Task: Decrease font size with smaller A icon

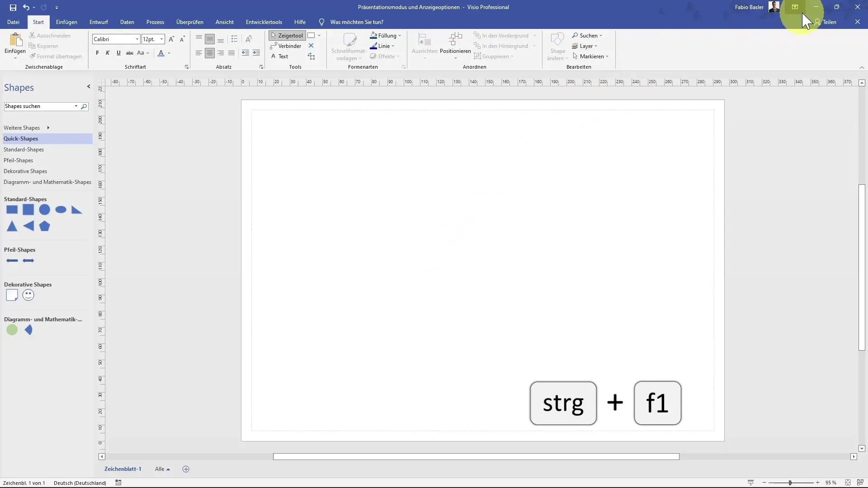Action: pos(182,39)
